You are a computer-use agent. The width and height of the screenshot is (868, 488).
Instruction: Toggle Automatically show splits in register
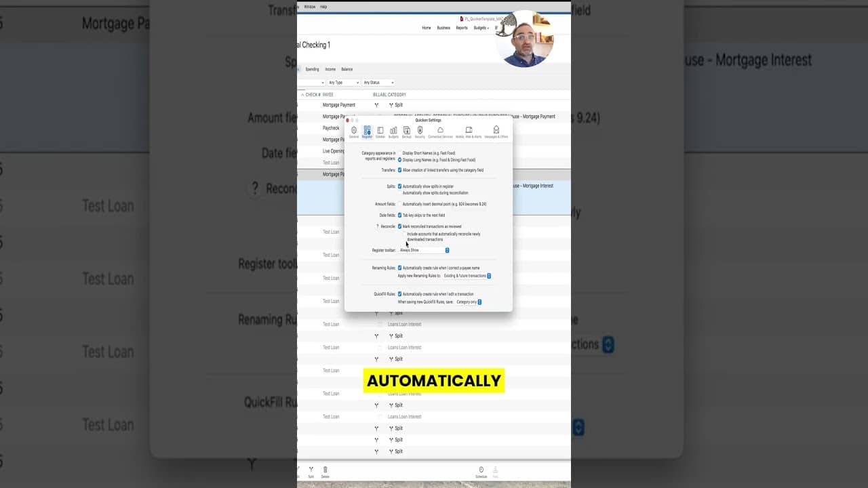point(400,186)
